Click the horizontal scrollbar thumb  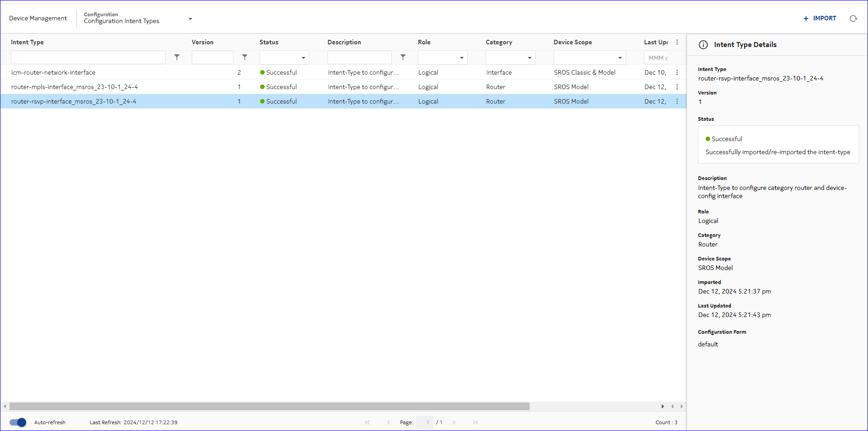tap(269, 406)
